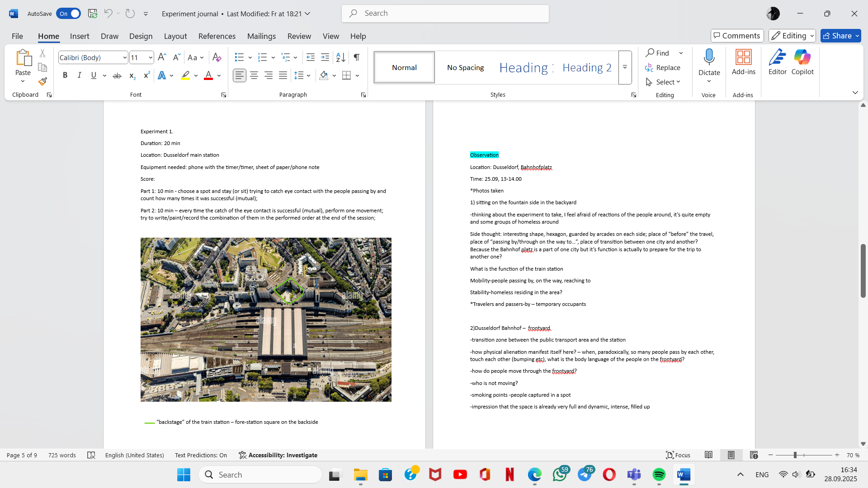868x488 pixels.
Task: Open Spotify from the taskbar
Action: click(x=659, y=475)
